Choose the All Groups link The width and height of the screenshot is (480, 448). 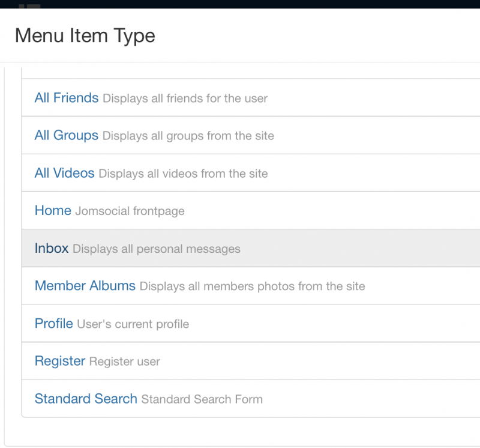(67, 136)
